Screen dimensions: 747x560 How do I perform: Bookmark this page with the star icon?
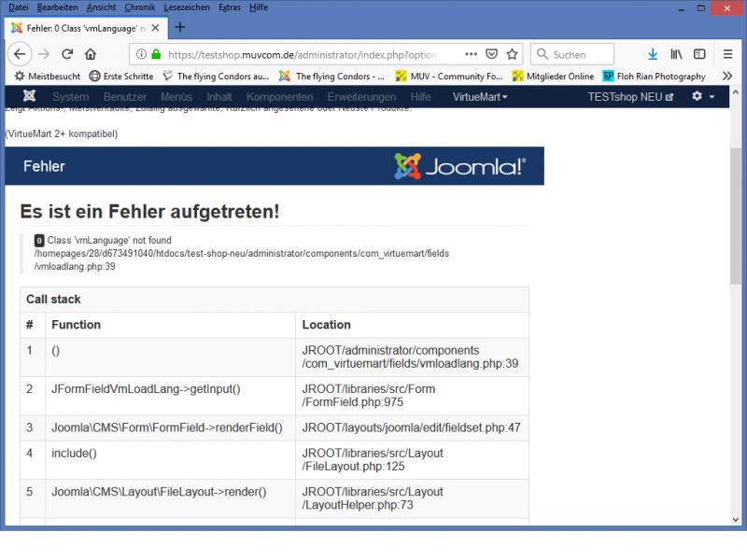[513, 54]
